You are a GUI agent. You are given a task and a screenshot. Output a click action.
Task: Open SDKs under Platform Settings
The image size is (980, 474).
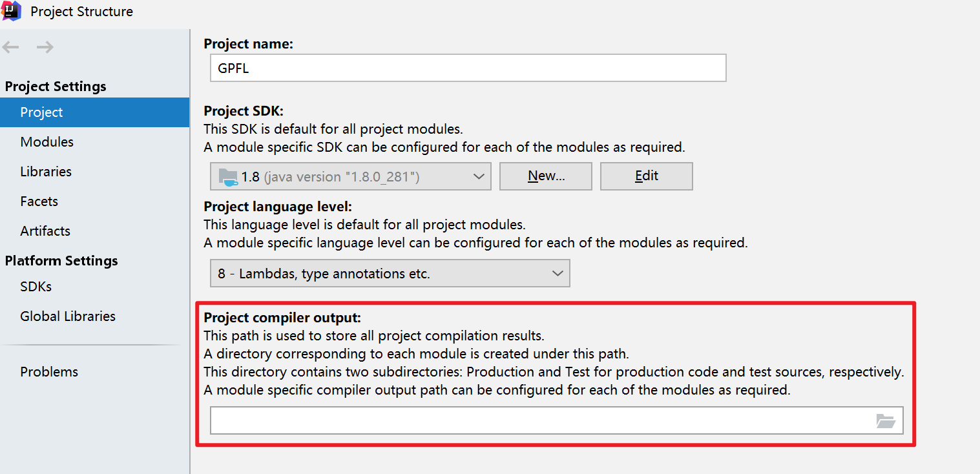36,287
